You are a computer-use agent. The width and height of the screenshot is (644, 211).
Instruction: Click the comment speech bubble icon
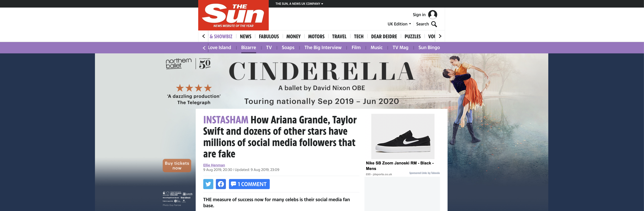pos(234,184)
